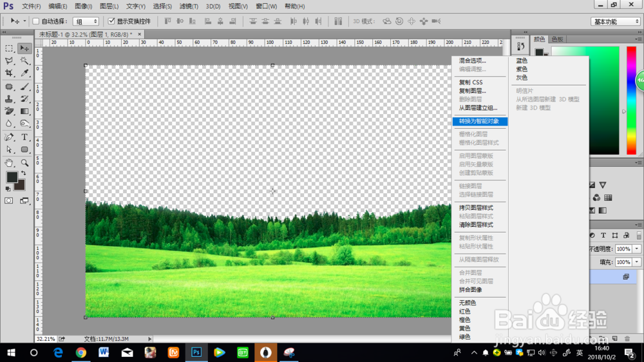This screenshot has height=362, width=644.
Task: Select the Blur tool
Action: pos(9,124)
